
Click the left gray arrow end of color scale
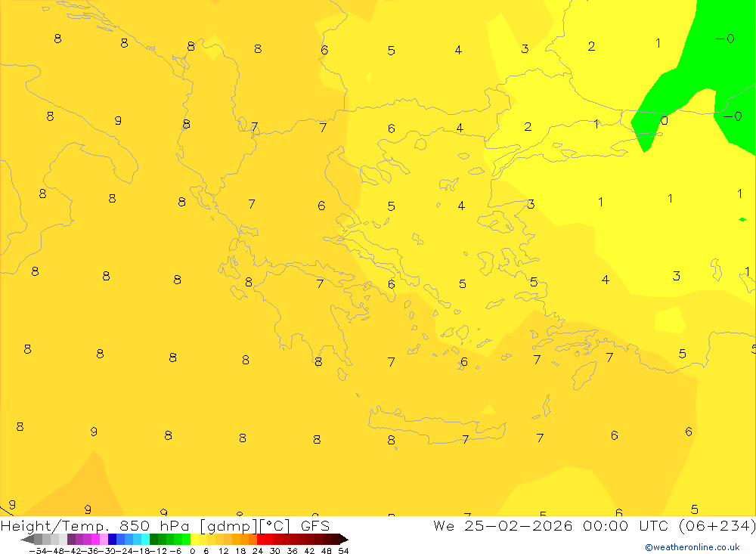27,540
